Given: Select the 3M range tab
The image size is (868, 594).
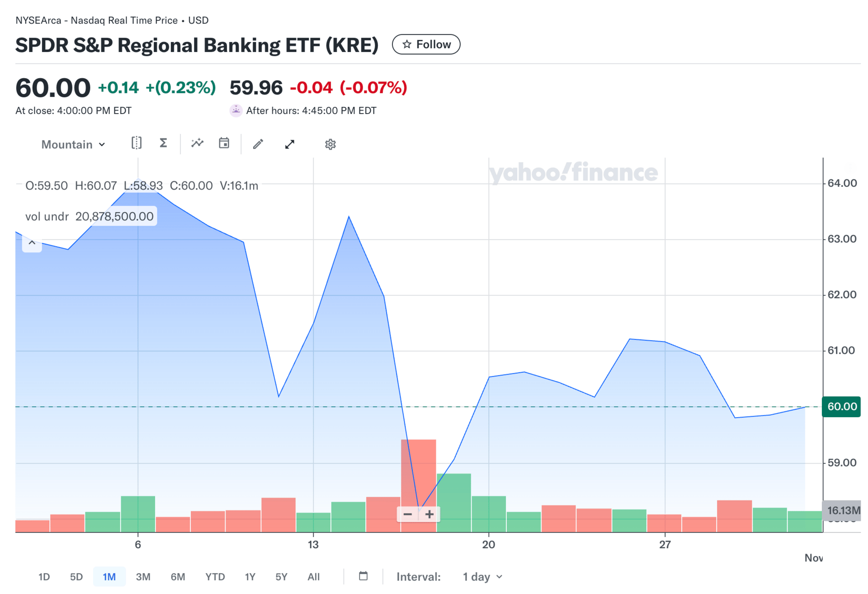Looking at the screenshot, I should point(143,577).
